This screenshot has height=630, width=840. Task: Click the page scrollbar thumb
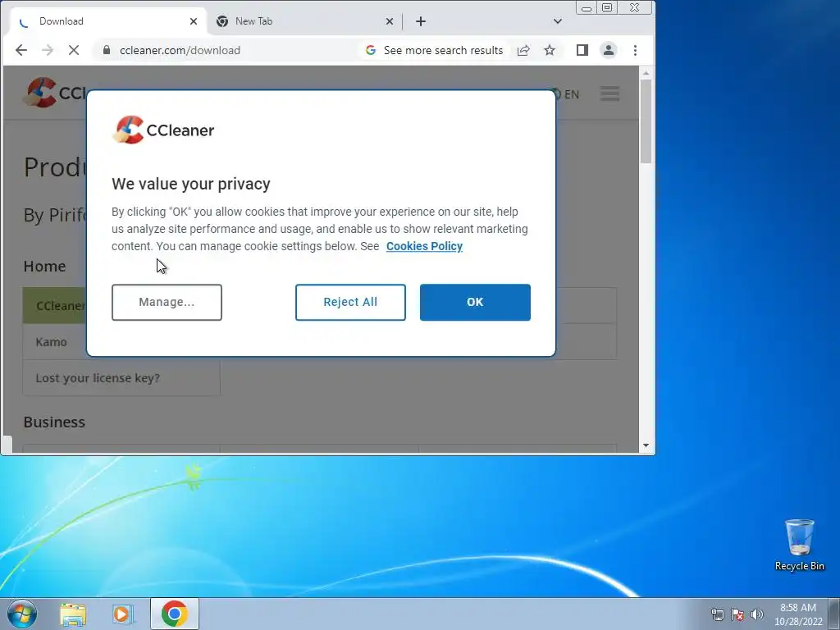646,121
